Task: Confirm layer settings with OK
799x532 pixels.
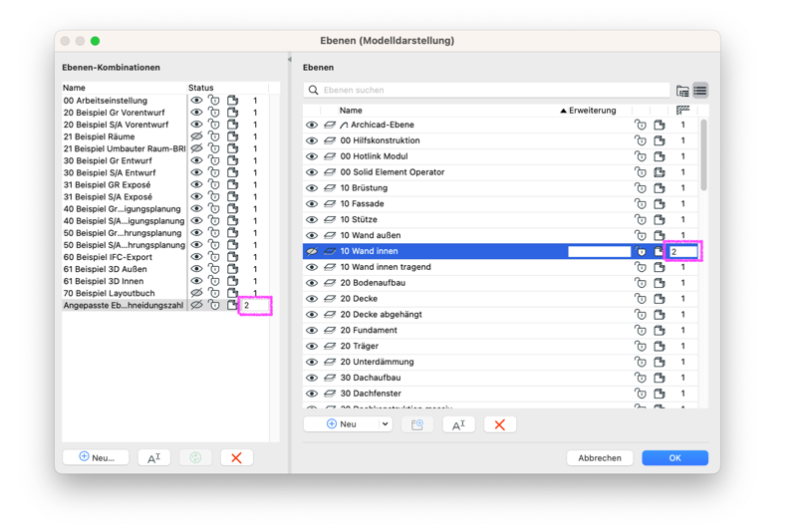Action: click(x=675, y=458)
